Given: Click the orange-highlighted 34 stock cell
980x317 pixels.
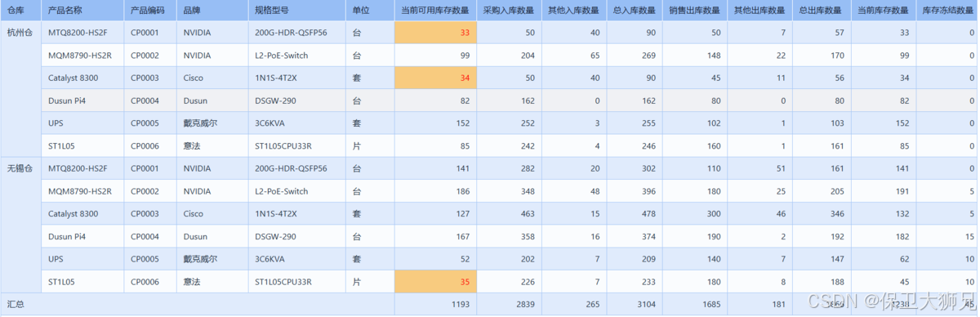Looking at the screenshot, I should (x=435, y=78).
